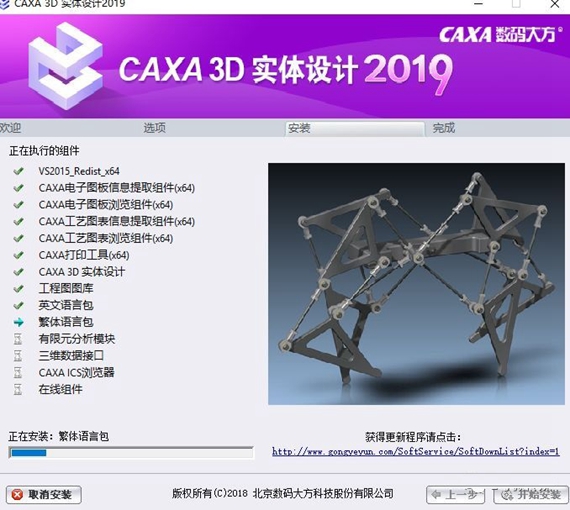Click the arrow icon beside 繁体语言包
Screen dimensions: 570x510
tap(19, 322)
